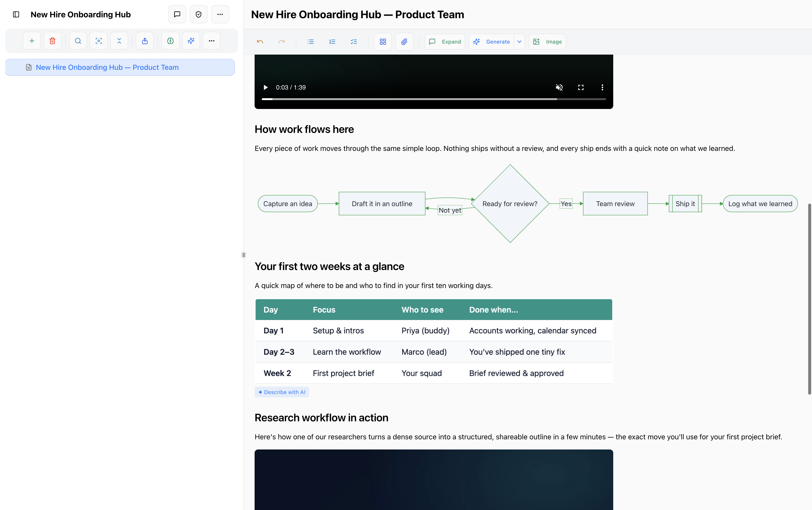The image size is (812, 510).
Task: Open the video more options menu
Action: tap(602, 87)
